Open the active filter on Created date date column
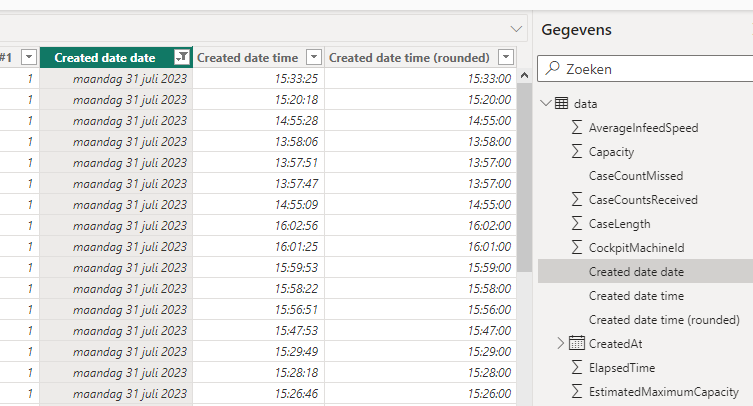 click(x=182, y=57)
